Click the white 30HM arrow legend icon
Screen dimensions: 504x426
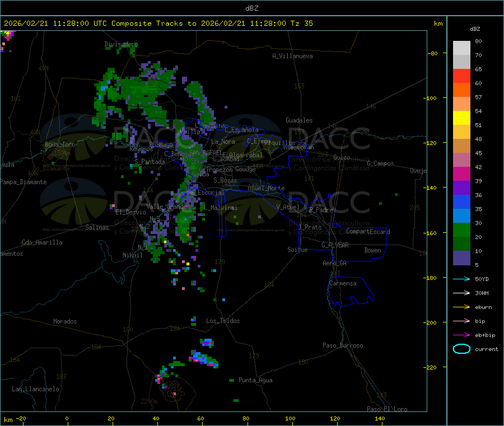click(461, 293)
